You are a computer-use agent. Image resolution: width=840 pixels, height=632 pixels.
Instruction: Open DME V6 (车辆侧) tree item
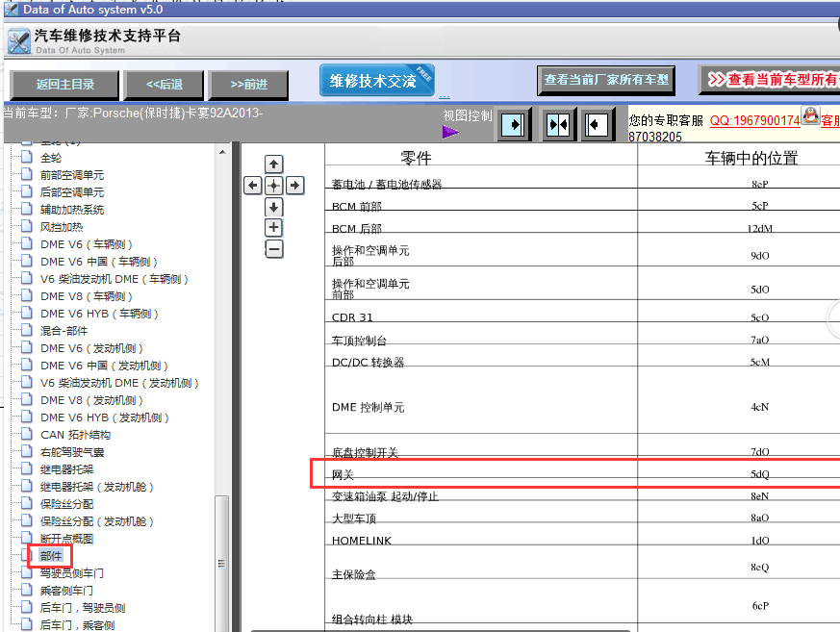[x=87, y=244]
